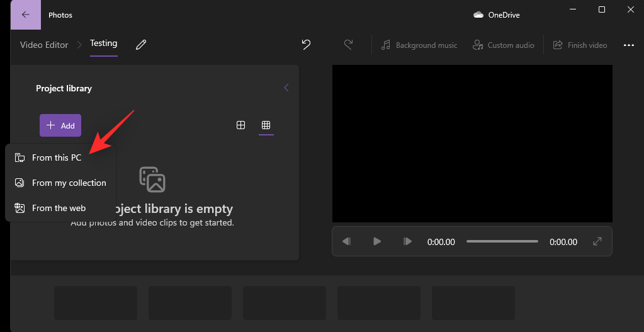Choose From the web
Image resolution: width=644 pixels, height=332 pixels.
point(61,208)
